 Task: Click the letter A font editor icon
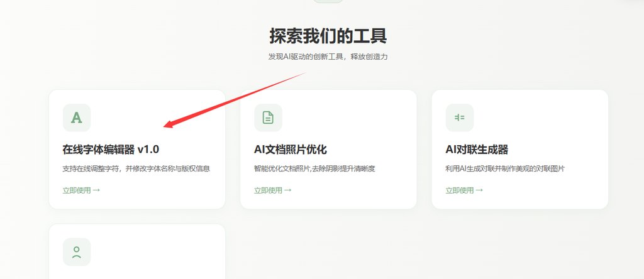(x=77, y=118)
